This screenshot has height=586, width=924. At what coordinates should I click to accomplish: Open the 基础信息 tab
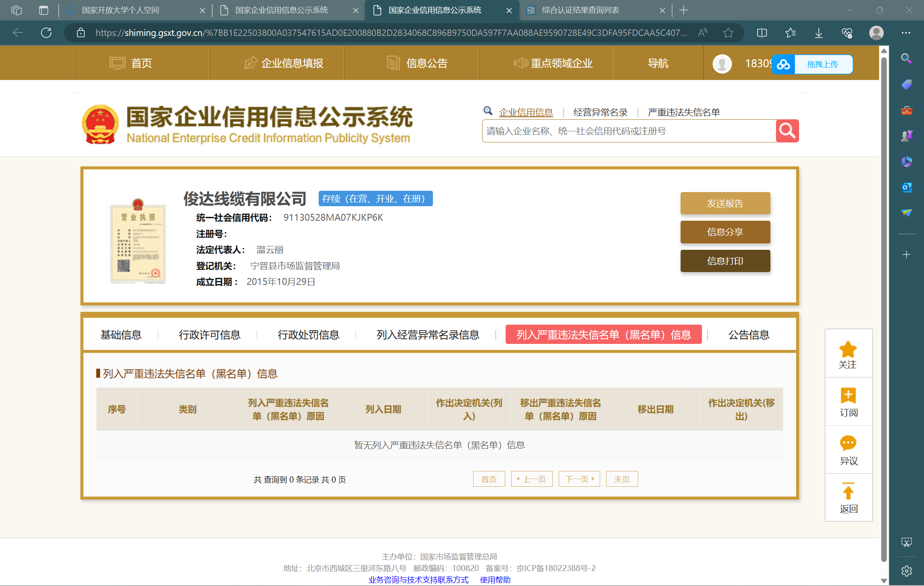pos(121,334)
